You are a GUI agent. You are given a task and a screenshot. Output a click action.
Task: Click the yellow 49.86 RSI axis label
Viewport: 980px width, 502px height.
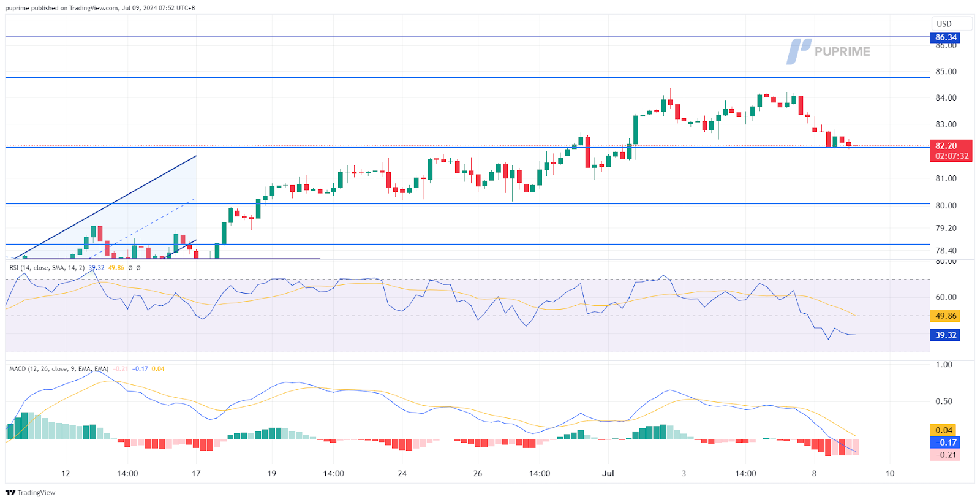coord(945,316)
